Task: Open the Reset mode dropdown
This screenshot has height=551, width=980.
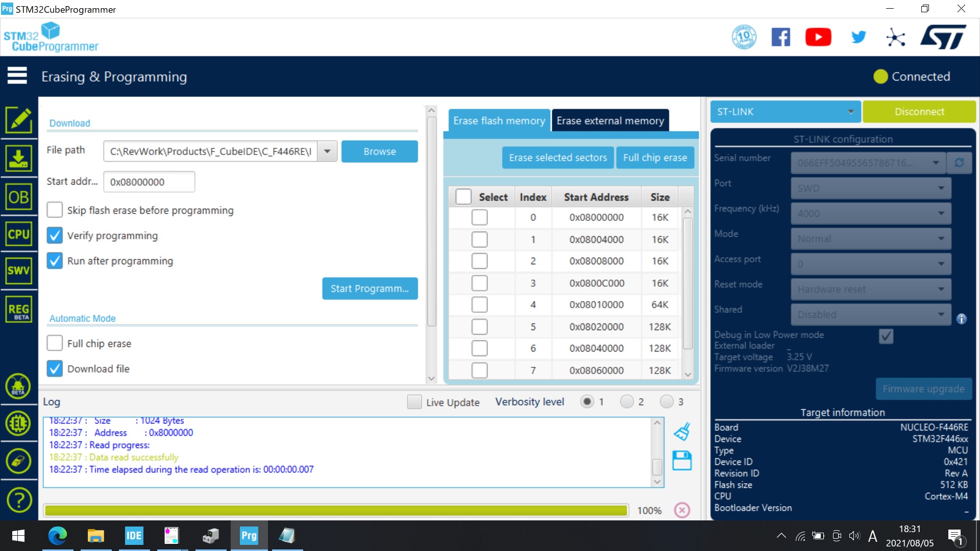Action: tap(871, 289)
